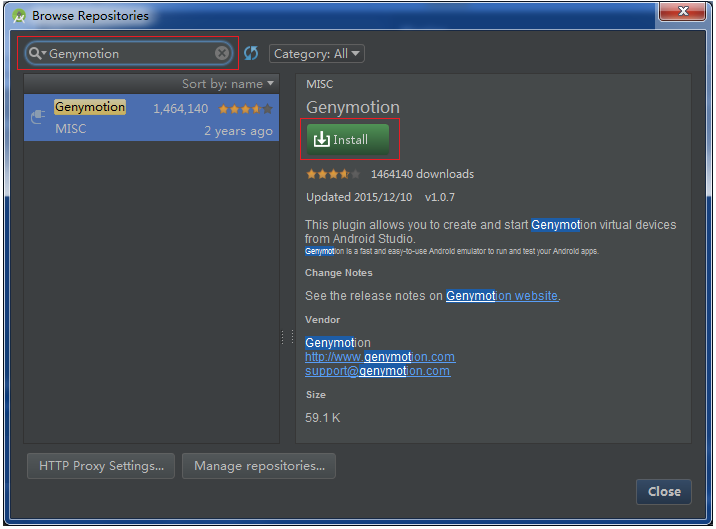Click the 'Vendor' heading

322,320
